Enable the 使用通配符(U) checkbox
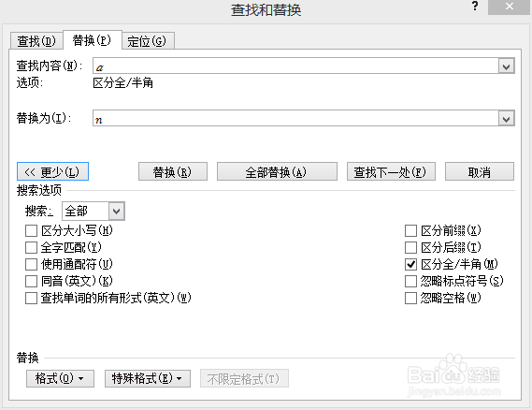 coord(31,264)
